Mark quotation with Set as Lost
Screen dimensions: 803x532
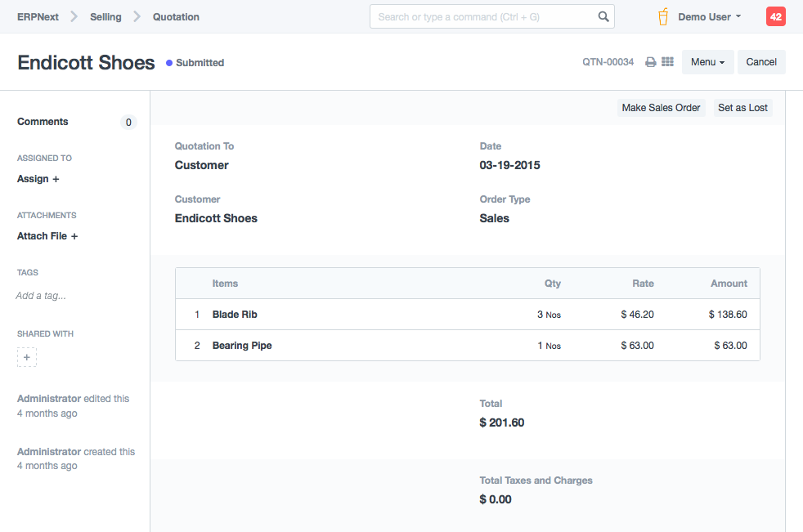(x=742, y=108)
